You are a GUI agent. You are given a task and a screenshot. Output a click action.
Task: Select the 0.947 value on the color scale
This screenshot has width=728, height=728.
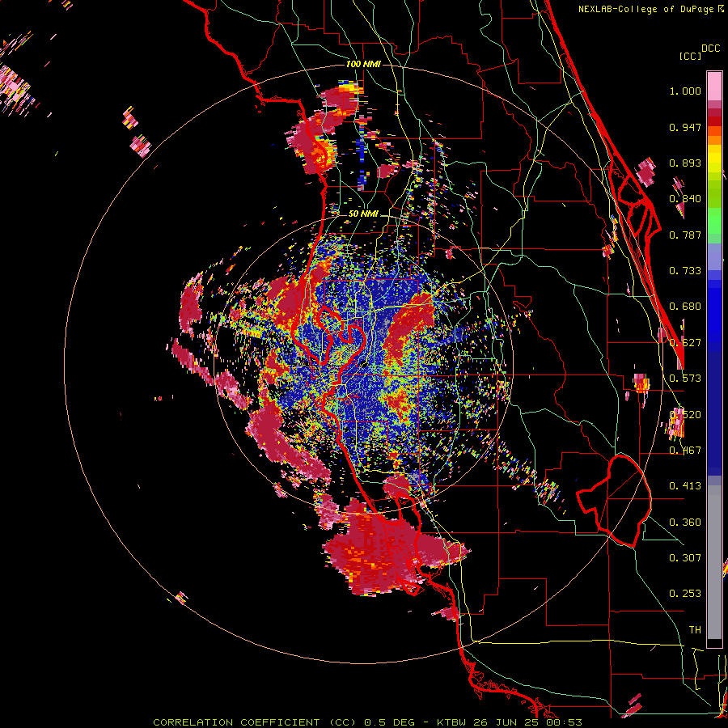685,127
